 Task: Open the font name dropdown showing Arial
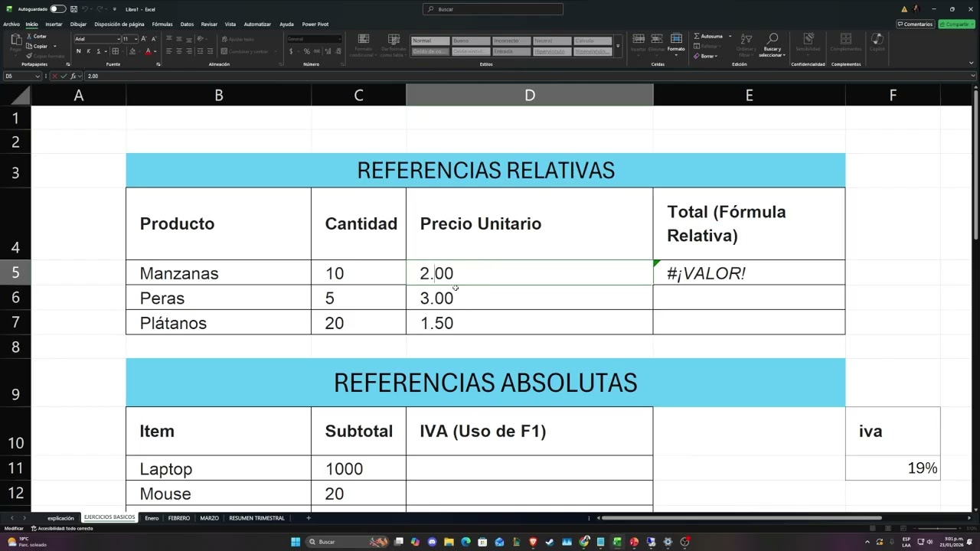click(x=119, y=39)
